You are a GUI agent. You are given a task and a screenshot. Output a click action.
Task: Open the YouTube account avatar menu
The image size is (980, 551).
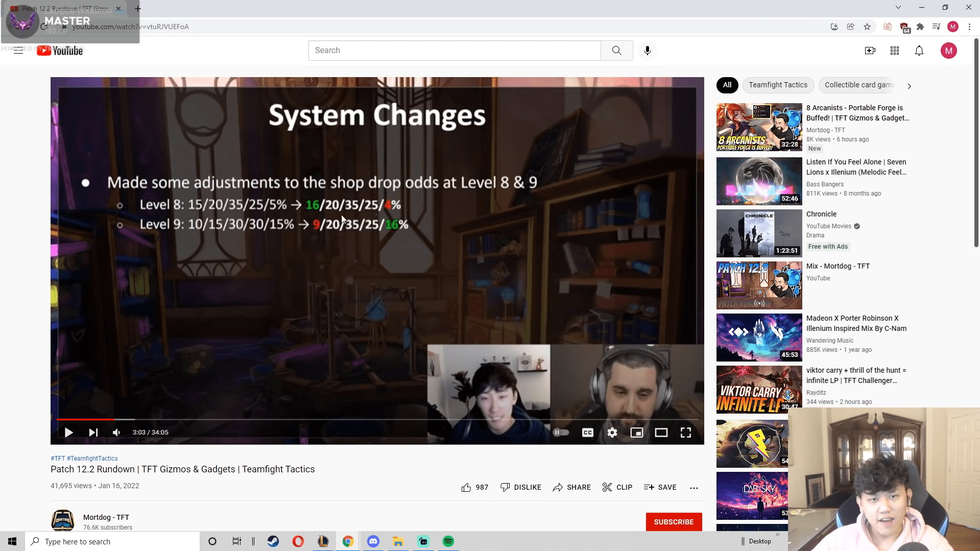click(x=949, y=51)
